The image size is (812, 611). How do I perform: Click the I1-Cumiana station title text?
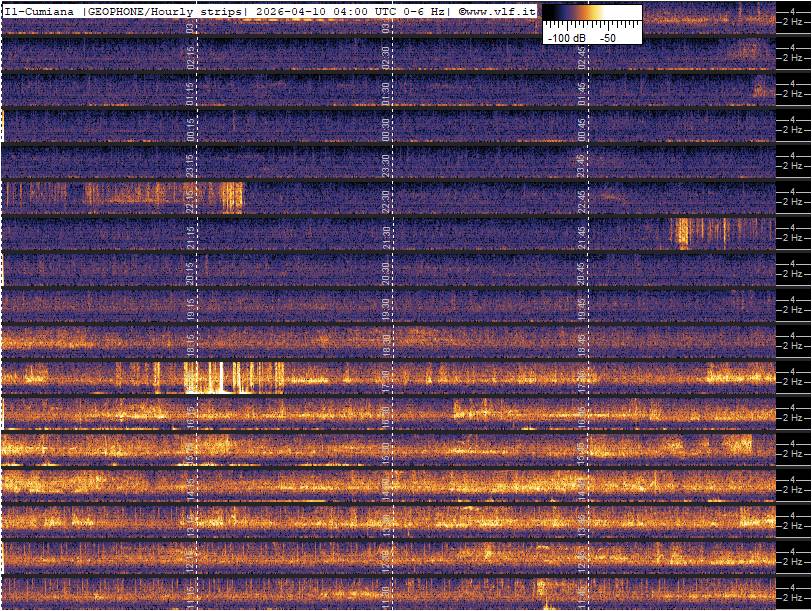[x=38, y=10]
